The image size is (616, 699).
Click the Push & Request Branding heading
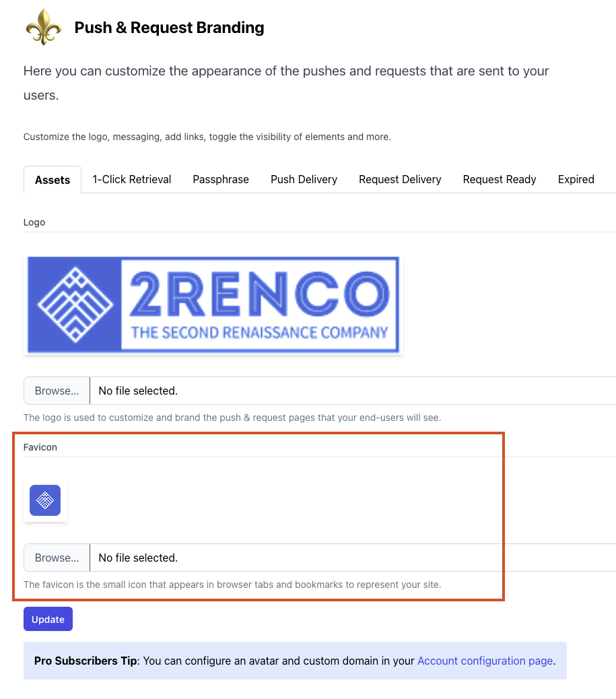(169, 28)
